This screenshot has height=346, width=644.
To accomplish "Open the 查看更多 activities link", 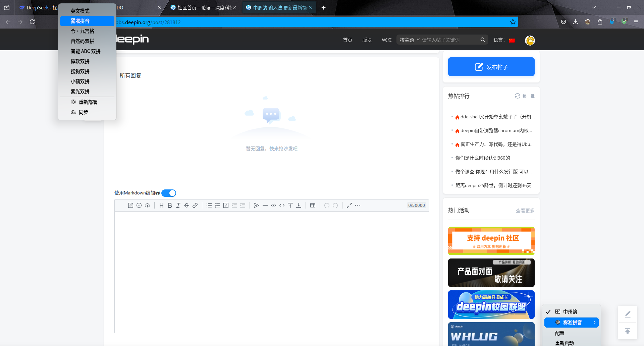I will [525, 211].
